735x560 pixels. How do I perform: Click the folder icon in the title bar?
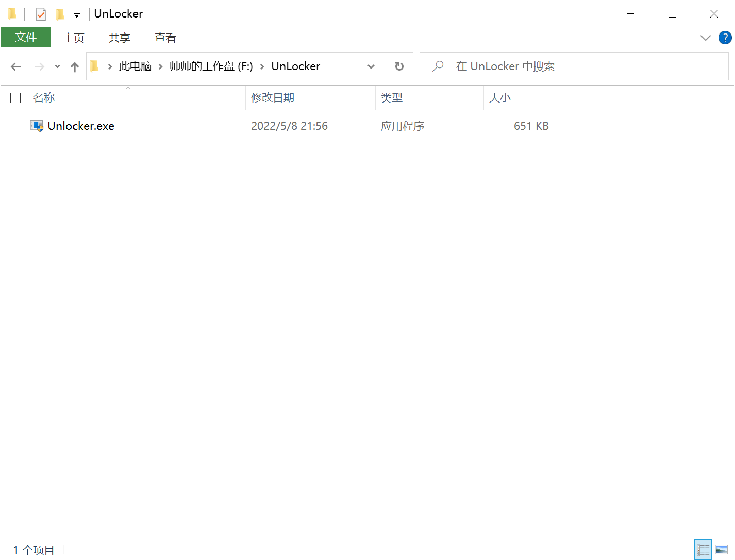pos(12,13)
